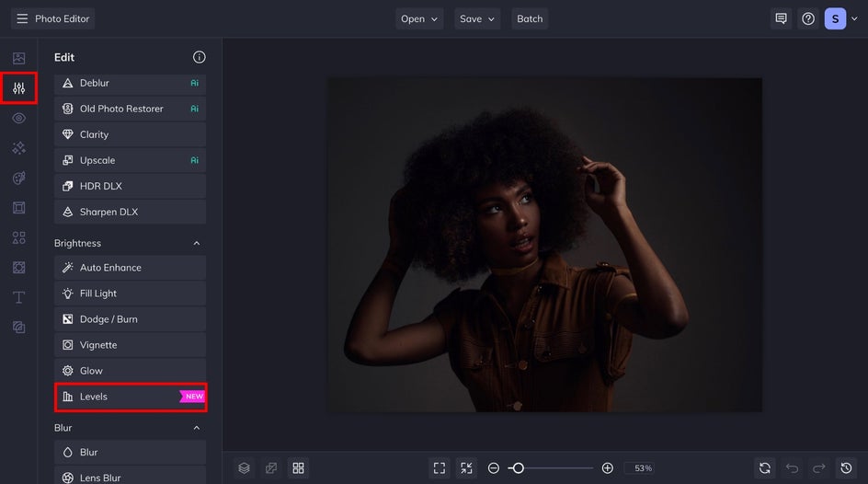
Task: Click fit to screen icon
Action: (439, 468)
